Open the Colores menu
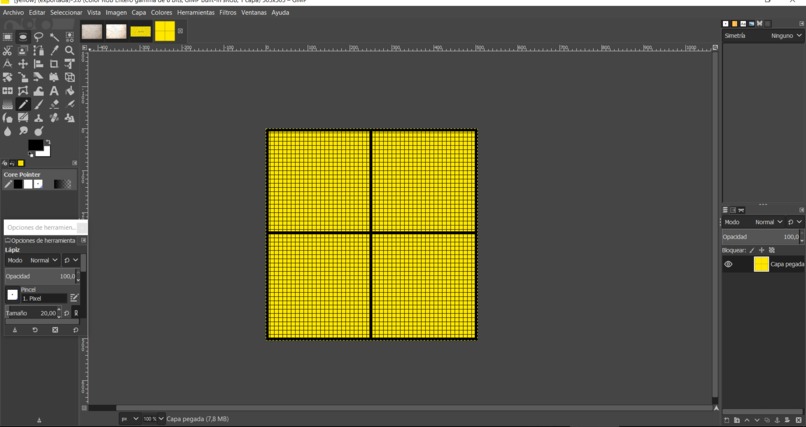This screenshot has height=427, width=806. [x=161, y=12]
